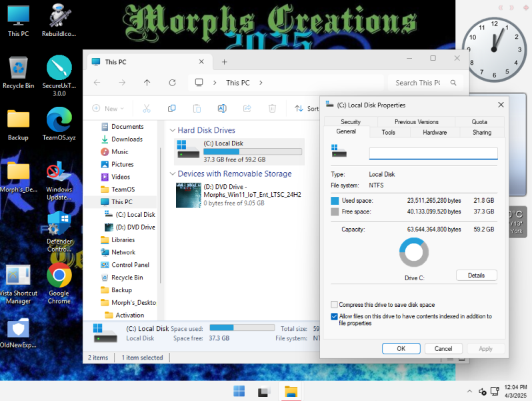Screen dimensions: 532x401
Task: Select (D:) DVD Drive in navigation pane
Action: [130, 227]
